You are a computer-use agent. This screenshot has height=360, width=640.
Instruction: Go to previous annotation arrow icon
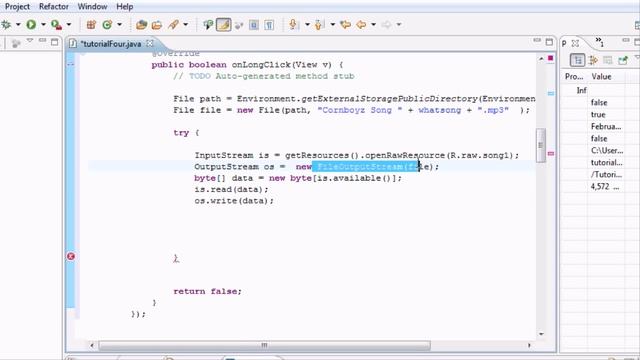(x=320, y=25)
